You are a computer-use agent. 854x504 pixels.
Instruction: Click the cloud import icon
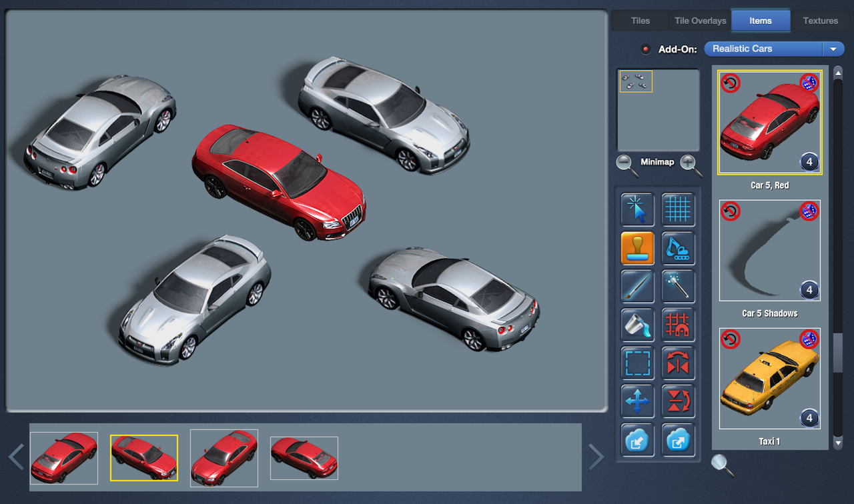pos(637,440)
